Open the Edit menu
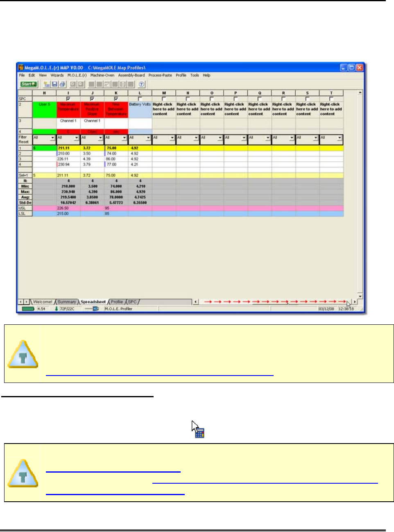 point(32,75)
